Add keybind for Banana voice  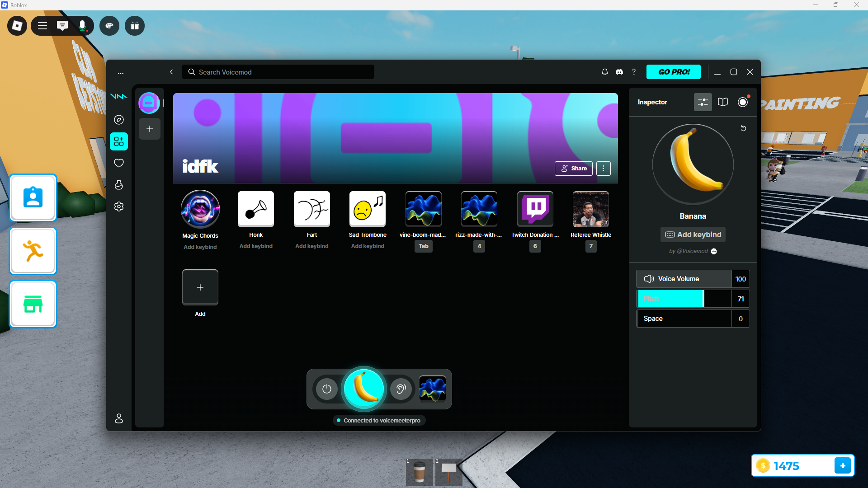693,235
